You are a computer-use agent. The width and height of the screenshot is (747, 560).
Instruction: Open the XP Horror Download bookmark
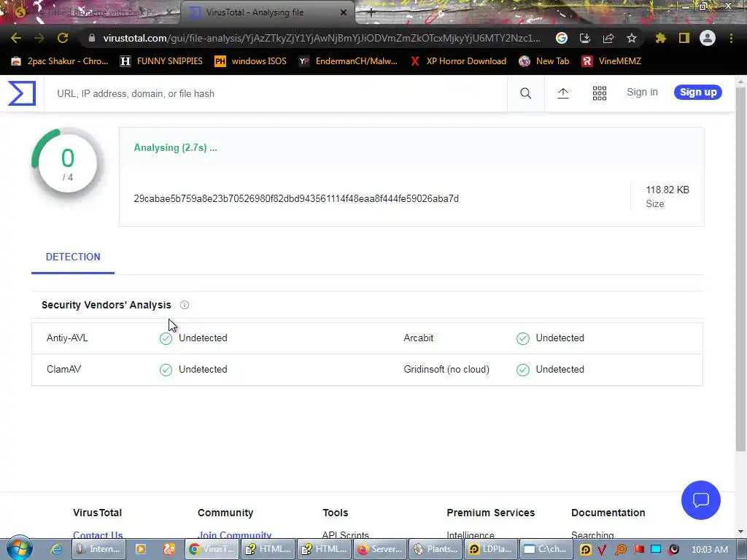pyautogui.click(x=458, y=61)
